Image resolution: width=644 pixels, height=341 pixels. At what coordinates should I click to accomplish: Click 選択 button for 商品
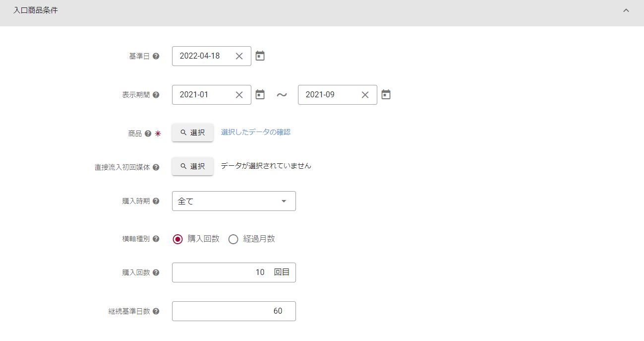point(192,133)
